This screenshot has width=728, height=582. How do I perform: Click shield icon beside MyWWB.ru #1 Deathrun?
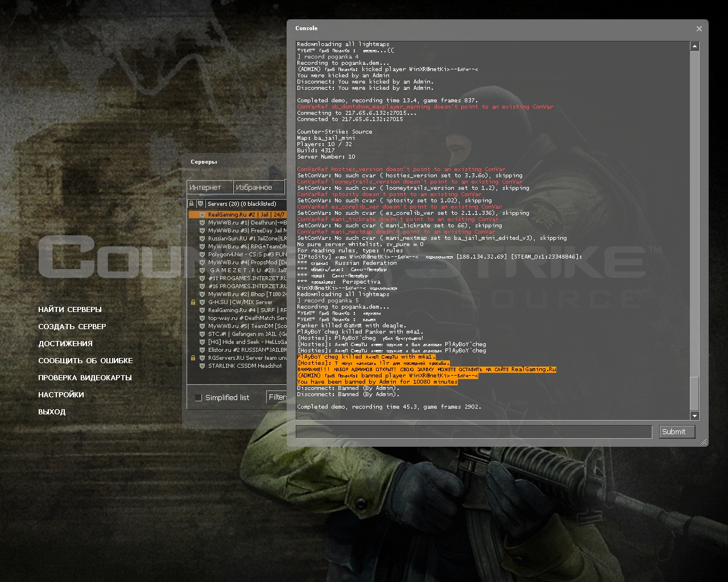click(202, 223)
